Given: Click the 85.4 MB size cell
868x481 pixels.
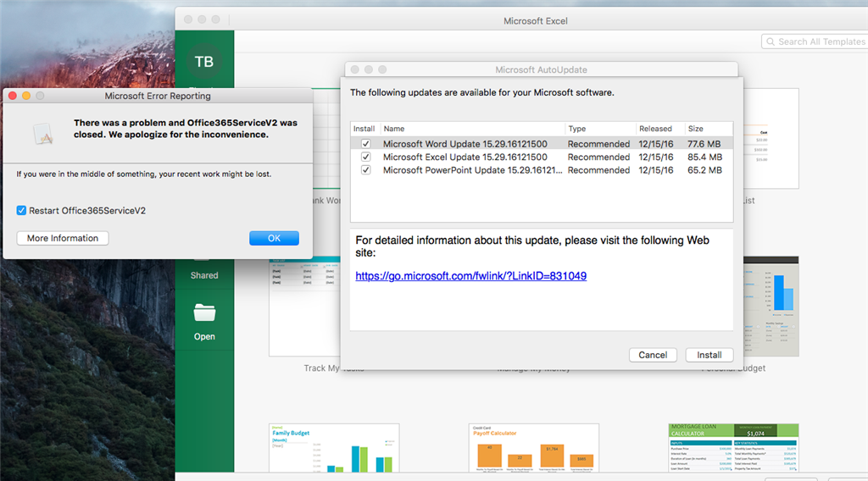Looking at the screenshot, I should (x=704, y=157).
